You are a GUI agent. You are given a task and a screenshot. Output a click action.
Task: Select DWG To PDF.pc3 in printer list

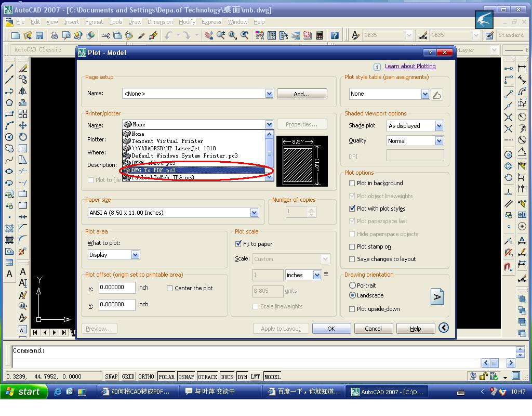(x=193, y=170)
